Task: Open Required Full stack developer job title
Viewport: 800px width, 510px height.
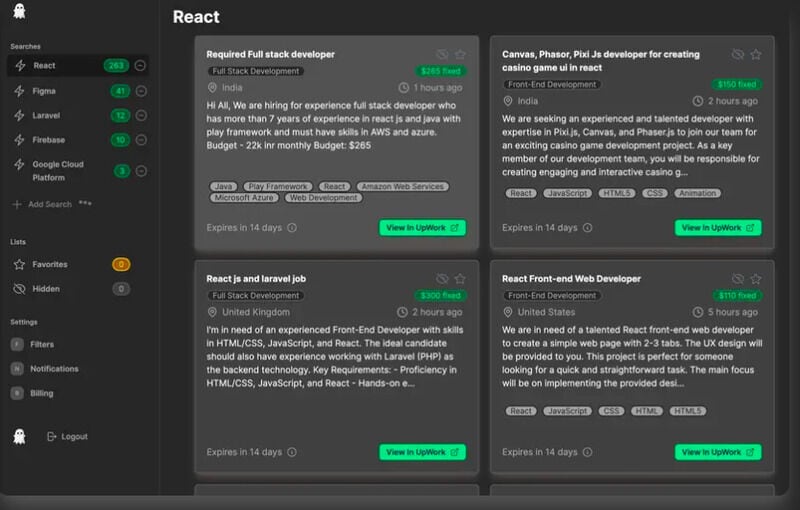Action: click(270, 54)
